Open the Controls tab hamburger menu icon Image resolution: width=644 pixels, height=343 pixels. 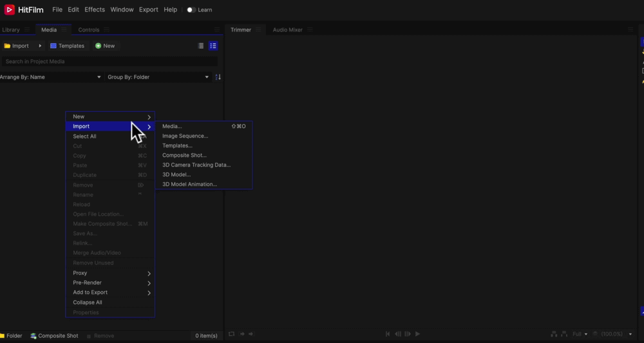coord(107,30)
